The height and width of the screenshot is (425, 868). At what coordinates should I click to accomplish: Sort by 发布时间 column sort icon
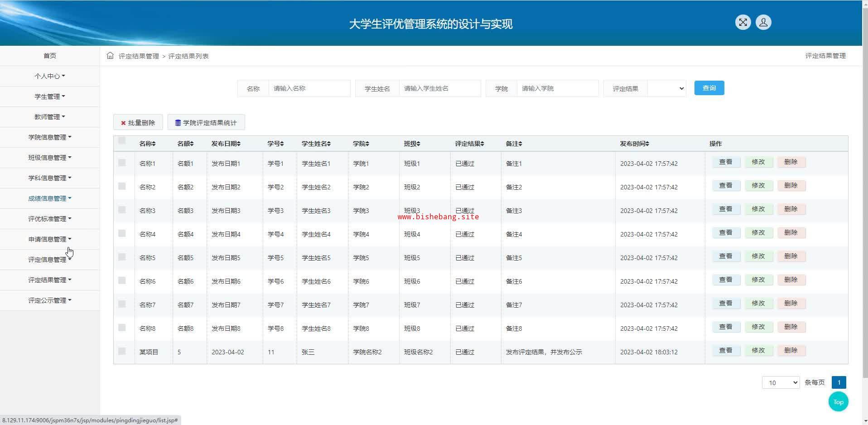647,144
